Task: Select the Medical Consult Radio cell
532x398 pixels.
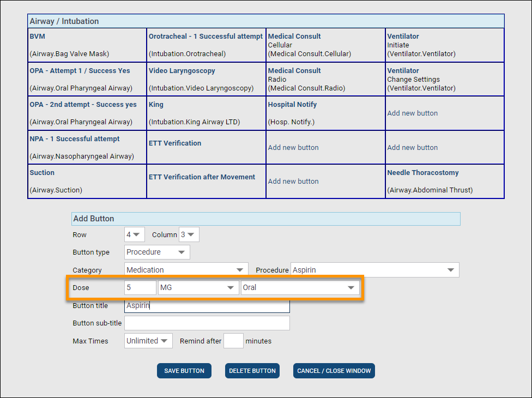Action: click(x=326, y=79)
